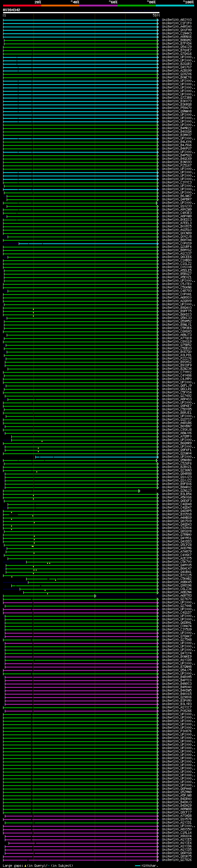The image size is (197, 868).
Task: Select hit UniRef100_Q01FH9
Action: (x=177, y=30)
